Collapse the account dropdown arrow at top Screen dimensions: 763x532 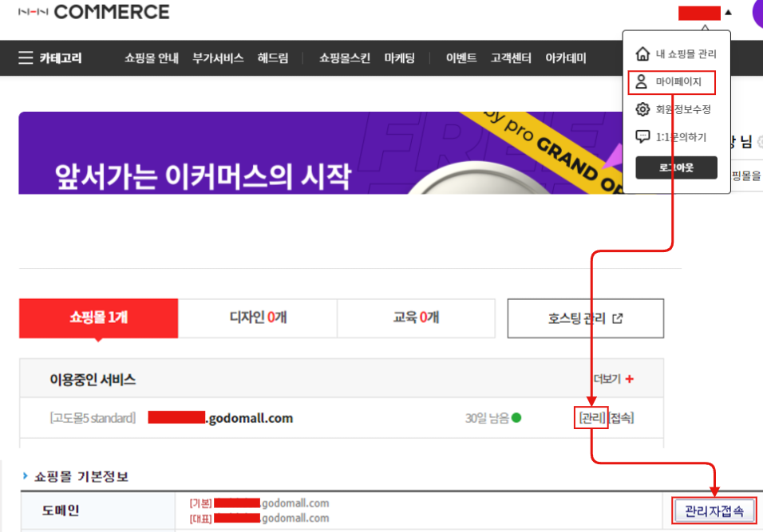(728, 13)
